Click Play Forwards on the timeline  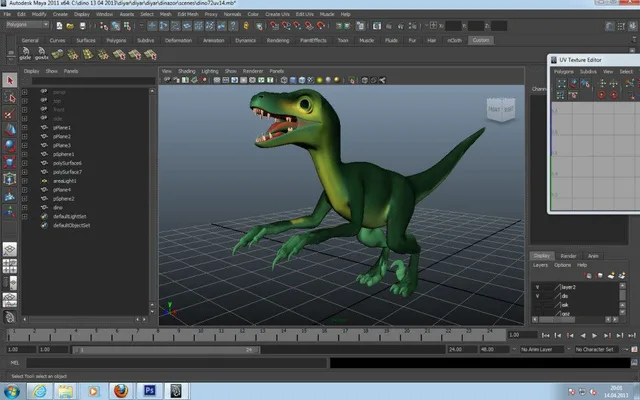pos(595,336)
